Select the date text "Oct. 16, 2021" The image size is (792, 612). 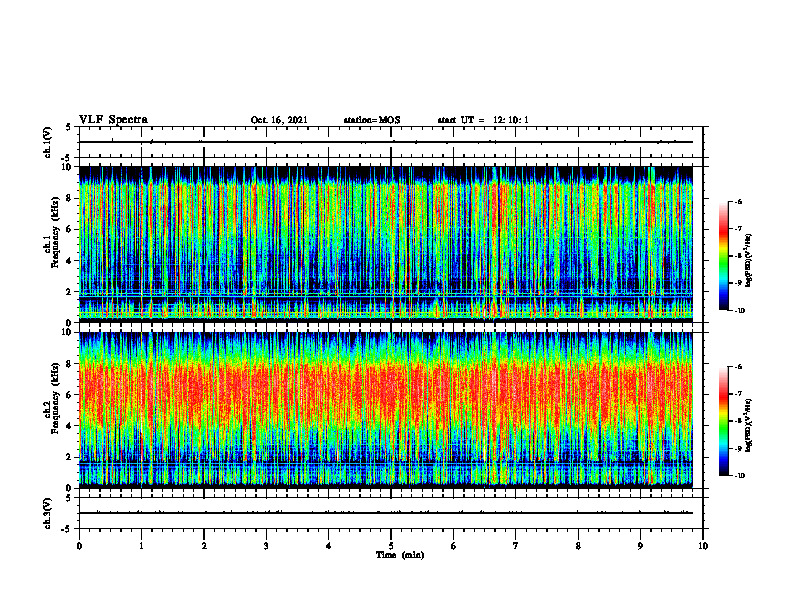[x=279, y=120]
